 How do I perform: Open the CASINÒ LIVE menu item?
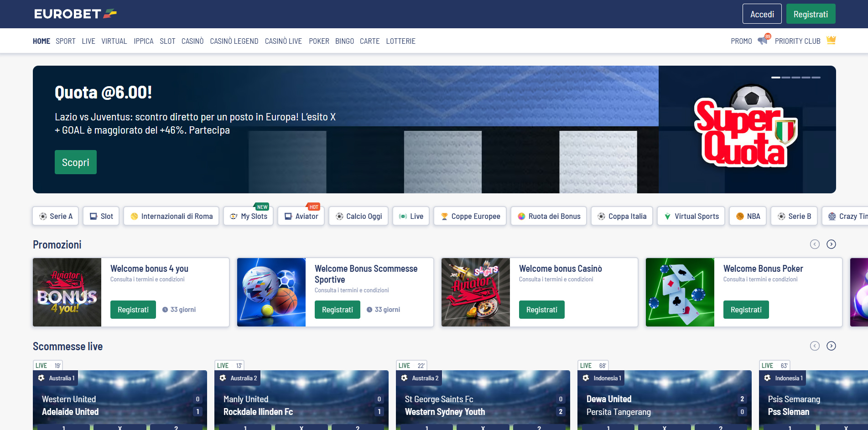tap(283, 41)
